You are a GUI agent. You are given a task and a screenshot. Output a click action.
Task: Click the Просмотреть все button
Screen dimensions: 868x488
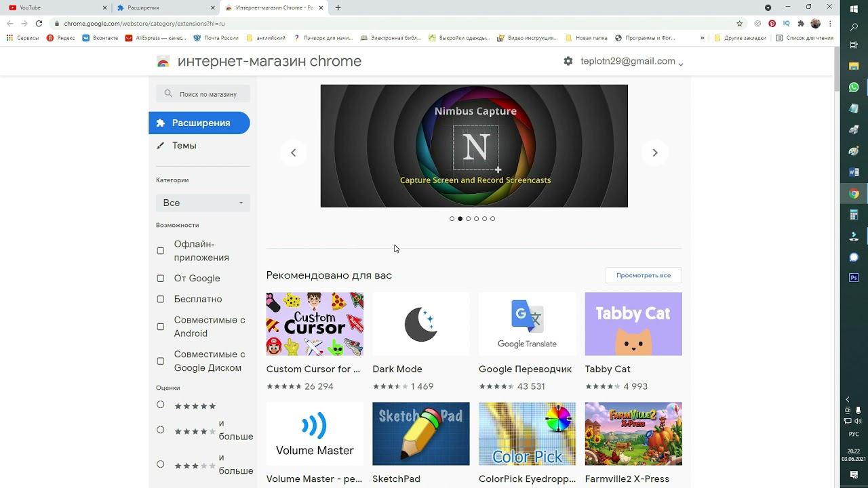pyautogui.click(x=644, y=275)
